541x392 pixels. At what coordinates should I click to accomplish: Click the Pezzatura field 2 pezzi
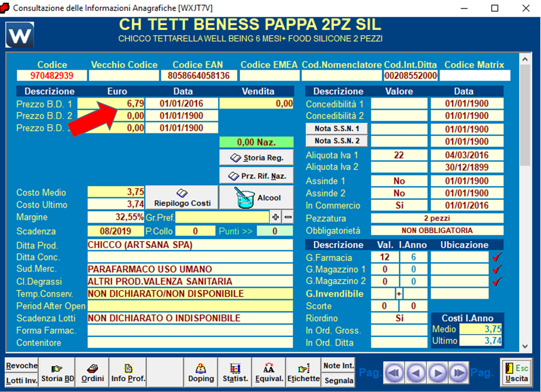pos(437,218)
